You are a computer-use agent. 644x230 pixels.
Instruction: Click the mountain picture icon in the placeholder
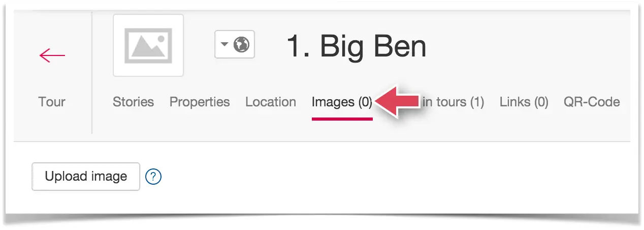point(148,45)
